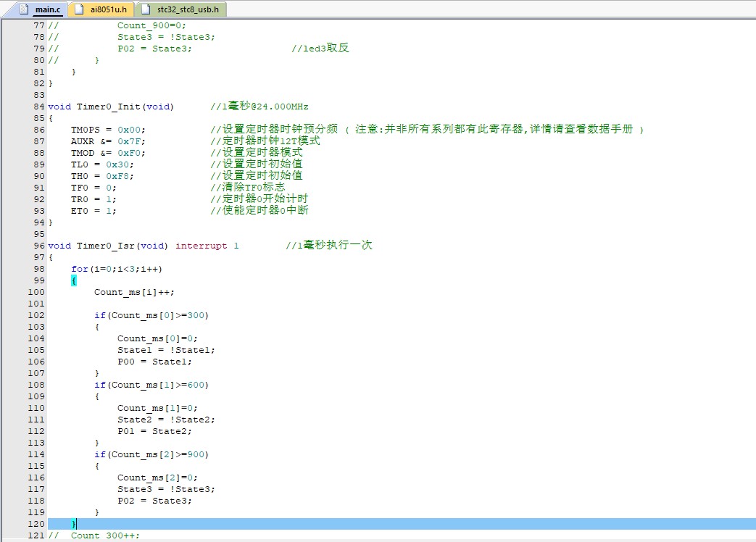Screen dimensions: 756x542
Task: Click 'Count_ms[2]=0;' statement
Action: [x=157, y=477]
